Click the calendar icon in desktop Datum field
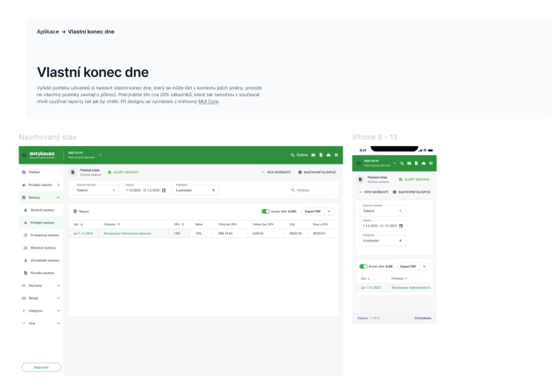The image size is (558, 392). coord(164,191)
